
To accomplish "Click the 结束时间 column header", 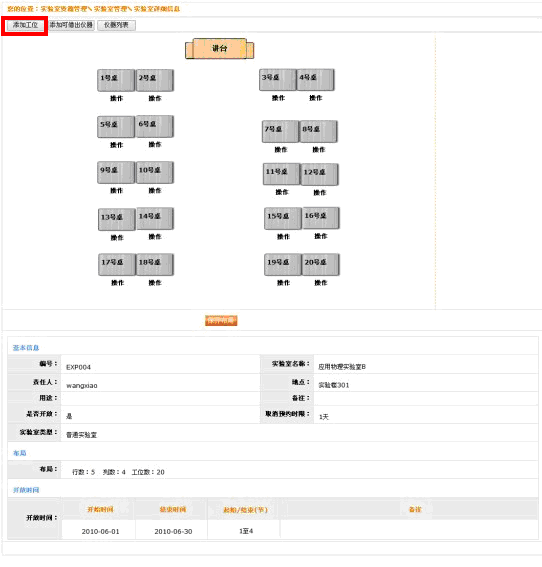I will pos(173,510).
